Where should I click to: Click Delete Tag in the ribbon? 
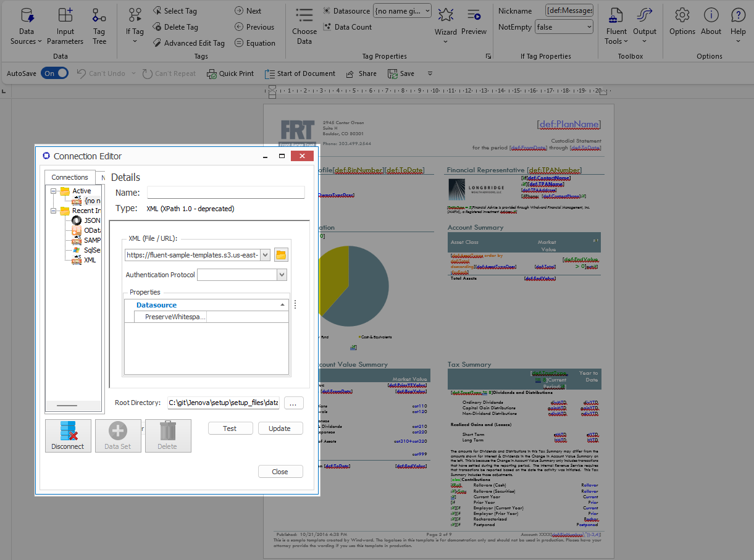click(174, 27)
